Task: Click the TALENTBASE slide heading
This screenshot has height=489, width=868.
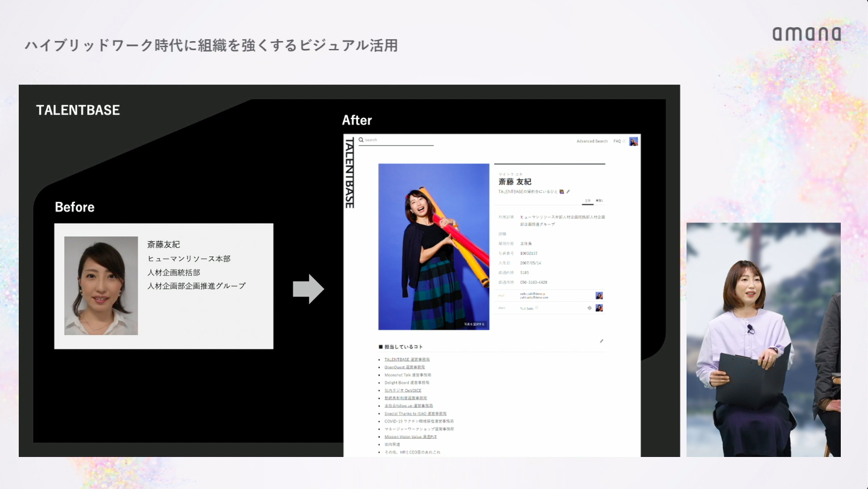Action: point(78,110)
